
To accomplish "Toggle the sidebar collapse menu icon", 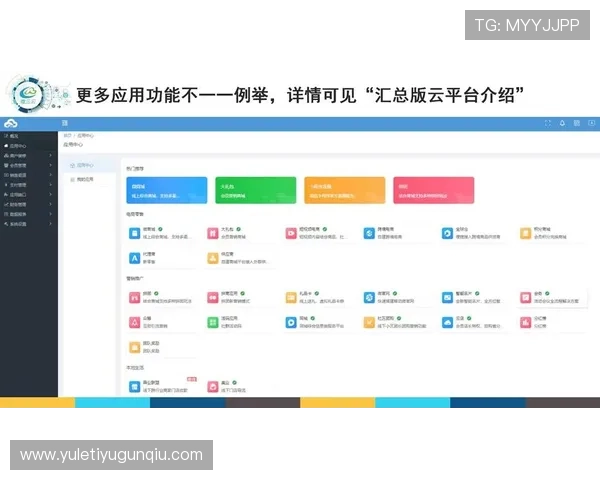I will pos(65,123).
